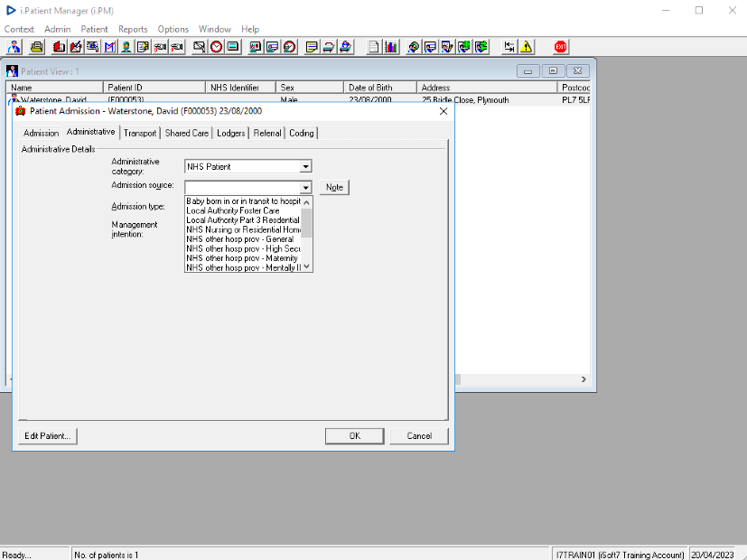Click the yellow printer toolbar icon
This screenshot has height=560, width=747.
click(x=37, y=47)
